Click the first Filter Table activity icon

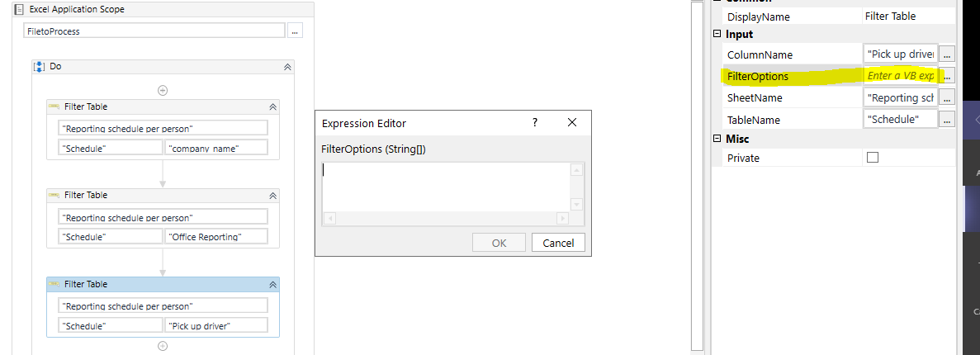coord(54,106)
